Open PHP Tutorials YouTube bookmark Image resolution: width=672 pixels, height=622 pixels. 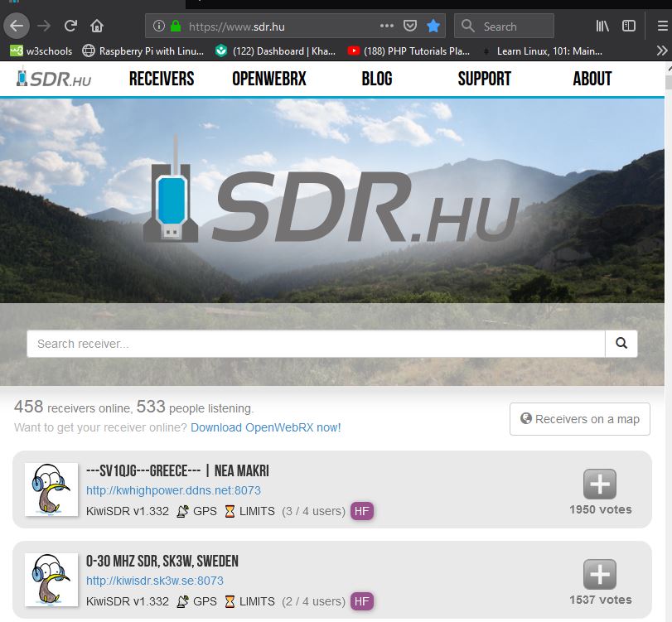pos(409,51)
